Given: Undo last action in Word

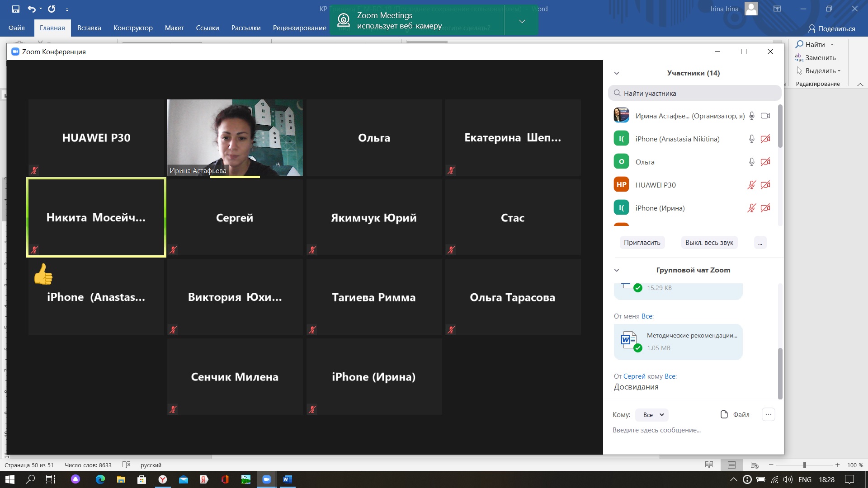Looking at the screenshot, I should pyautogui.click(x=32, y=9).
